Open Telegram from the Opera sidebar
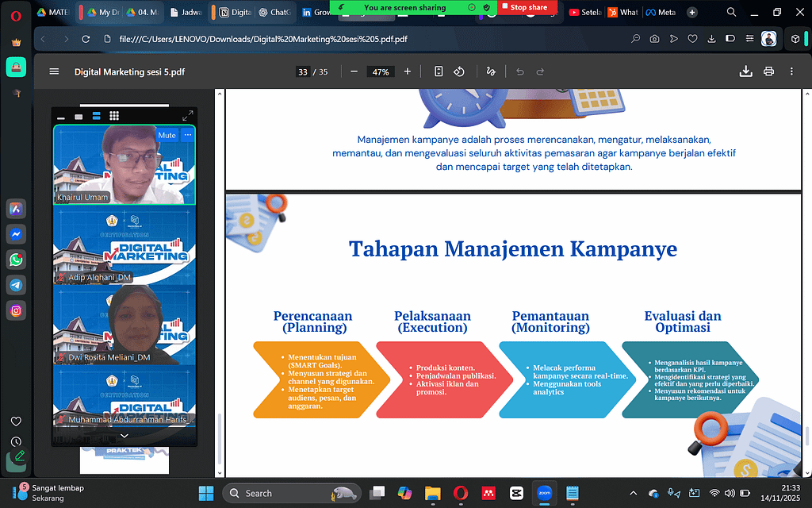 16,285
